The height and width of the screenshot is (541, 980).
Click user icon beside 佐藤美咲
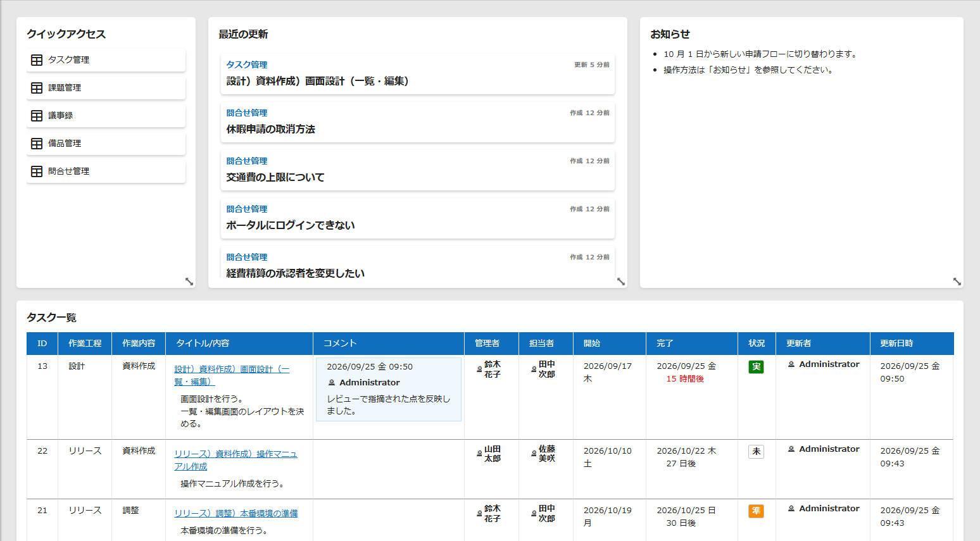click(534, 454)
